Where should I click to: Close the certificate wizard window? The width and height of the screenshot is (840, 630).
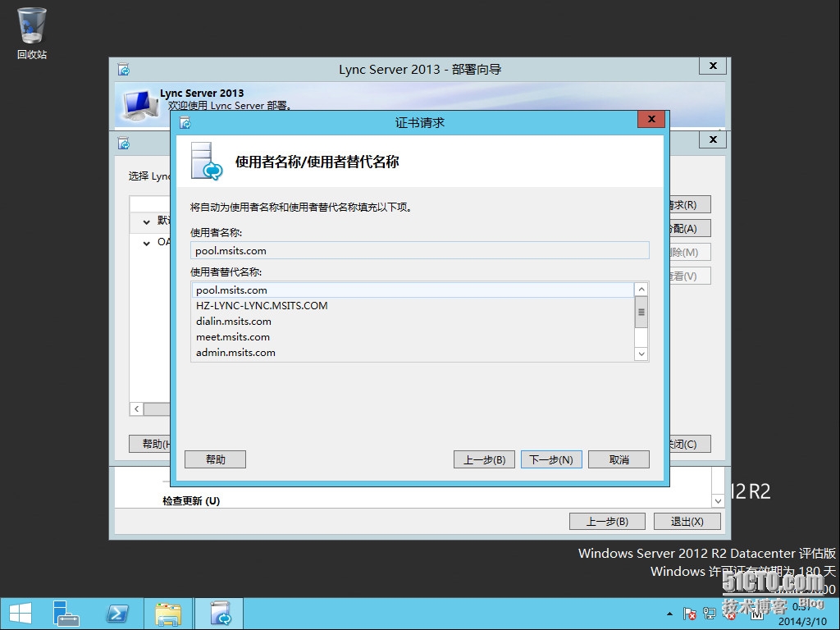click(713, 139)
